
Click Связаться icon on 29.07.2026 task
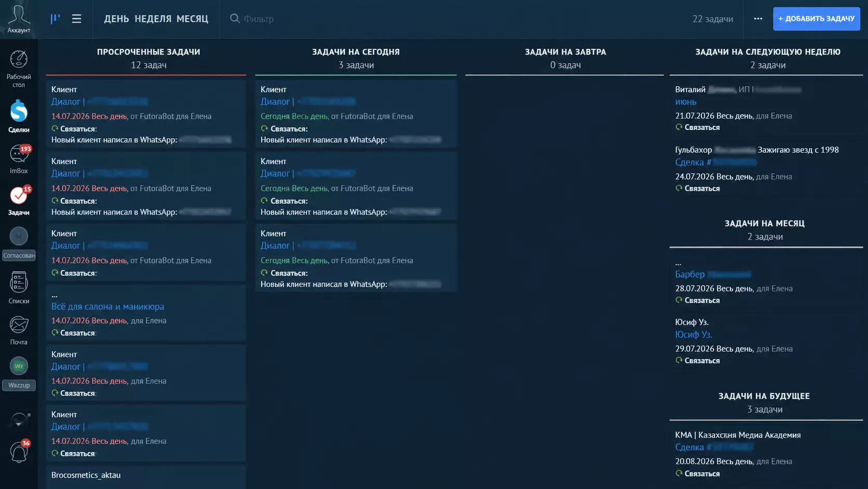[679, 360]
